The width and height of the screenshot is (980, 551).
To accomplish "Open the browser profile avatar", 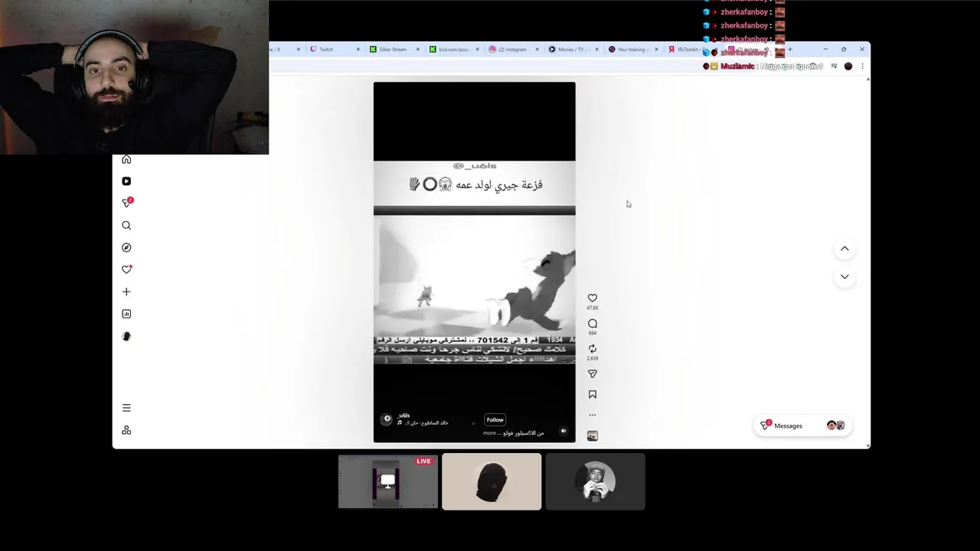I will (x=848, y=67).
